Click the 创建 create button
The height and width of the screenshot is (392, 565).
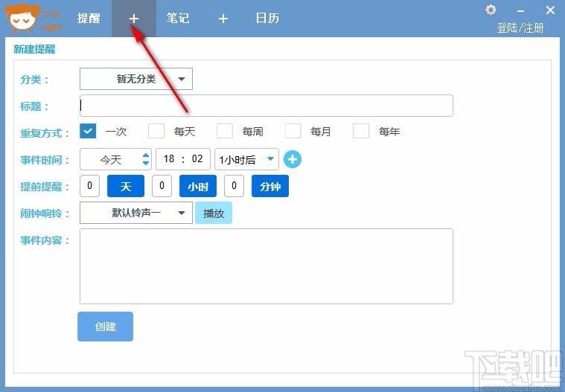[x=105, y=327]
